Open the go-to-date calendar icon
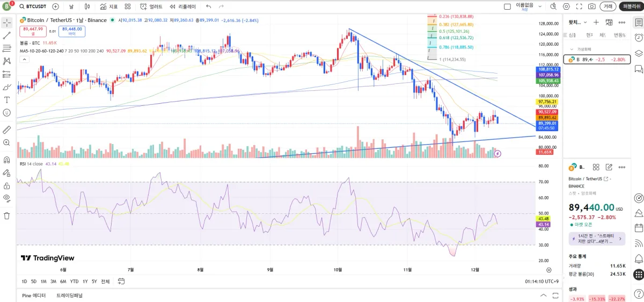Image resolution: width=644 pixels, height=302 pixels. tap(121, 281)
